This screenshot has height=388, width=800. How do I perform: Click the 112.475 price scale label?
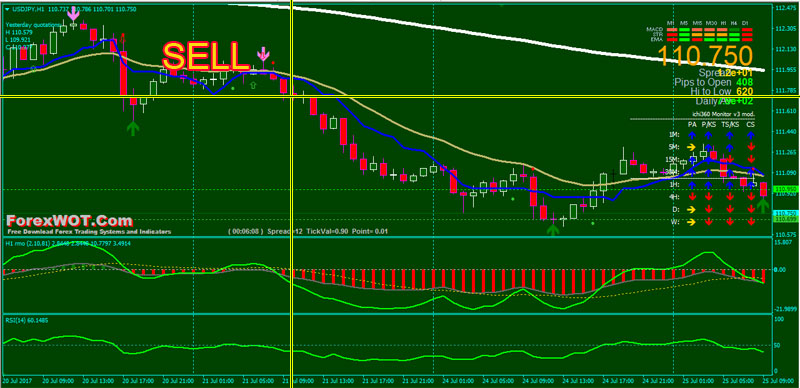click(786, 8)
